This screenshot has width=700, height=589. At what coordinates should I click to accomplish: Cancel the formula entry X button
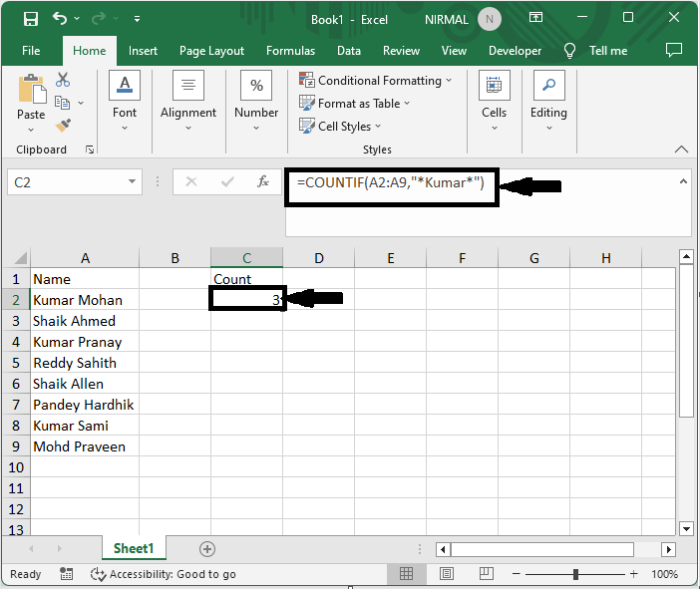pyautogui.click(x=191, y=181)
